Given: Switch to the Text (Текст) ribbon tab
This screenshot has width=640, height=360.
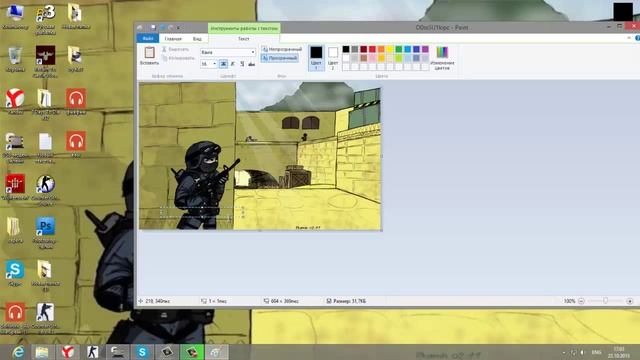Looking at the screenshot, I should 244,39.
